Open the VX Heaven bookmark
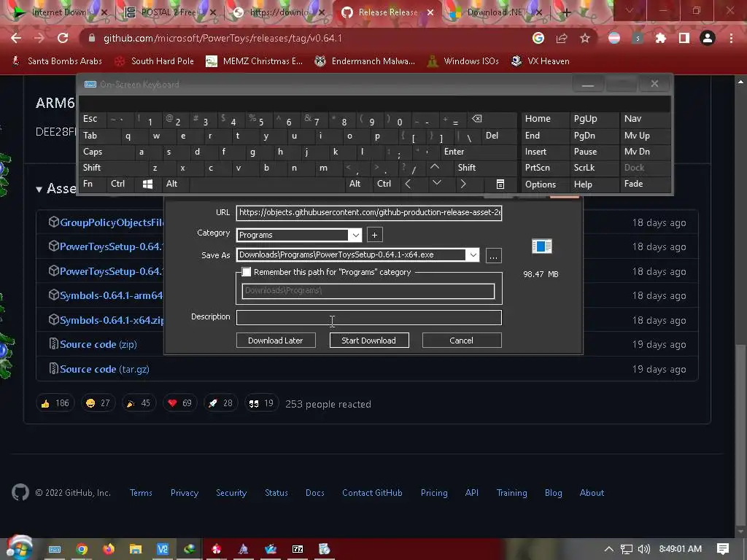The height and width of the screenshot is (560, 747). (x=541, y=61)
